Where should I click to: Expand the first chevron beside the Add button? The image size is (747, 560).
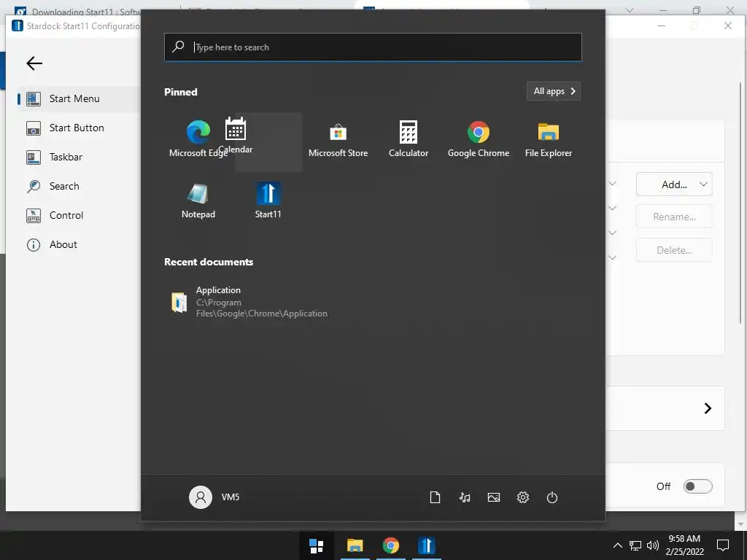pyautogui.click(x=613, y=183)
